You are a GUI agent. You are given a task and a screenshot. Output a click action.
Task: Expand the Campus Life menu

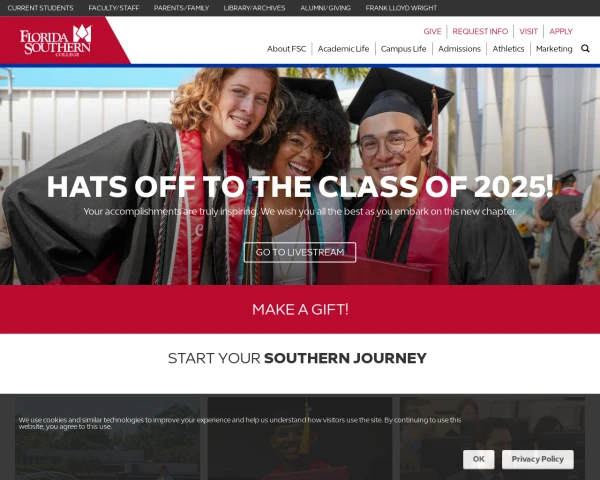point(403,49)
